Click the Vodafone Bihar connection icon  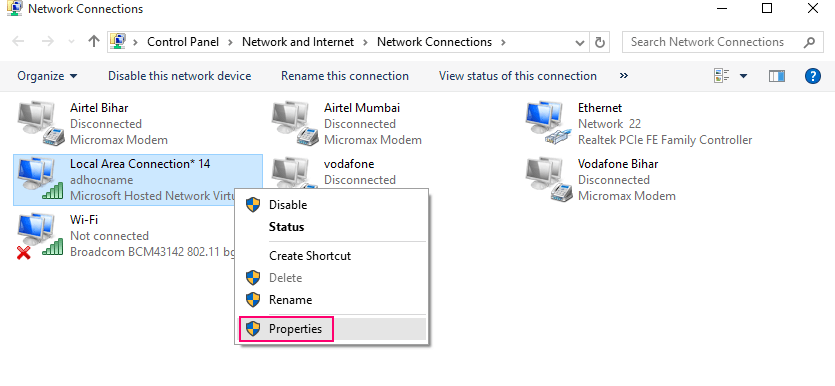549,180
